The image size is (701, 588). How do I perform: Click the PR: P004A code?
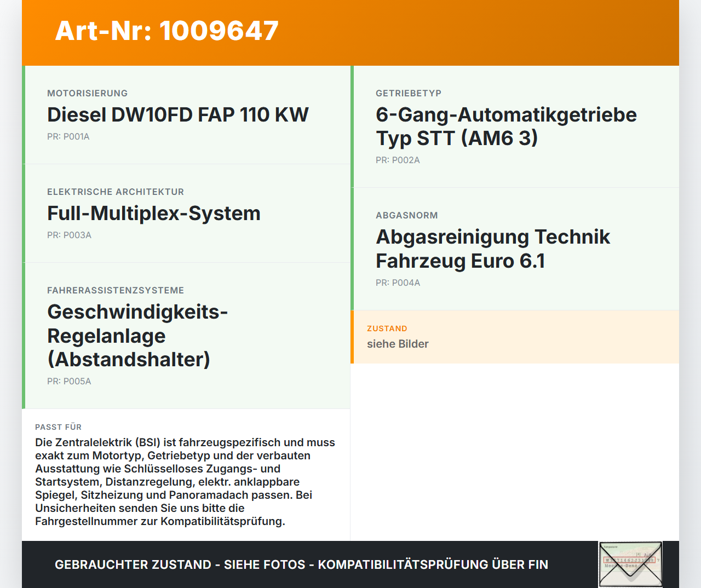coord(398,283)
